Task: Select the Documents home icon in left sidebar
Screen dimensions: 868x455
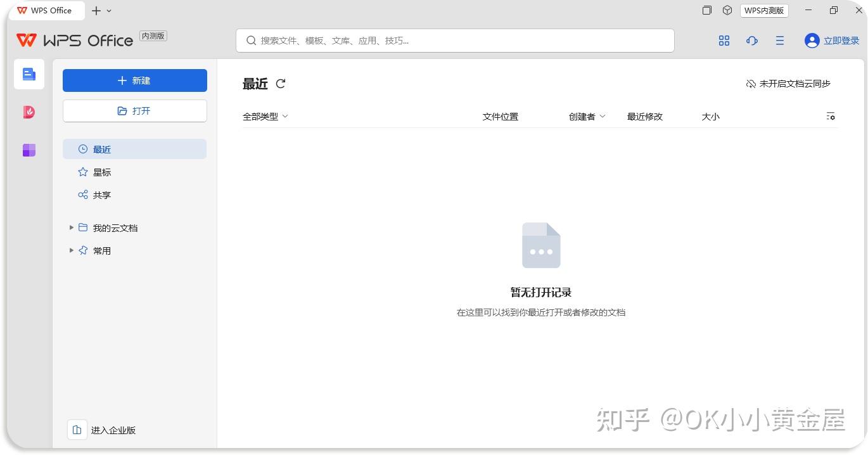Action: [29, 74]
